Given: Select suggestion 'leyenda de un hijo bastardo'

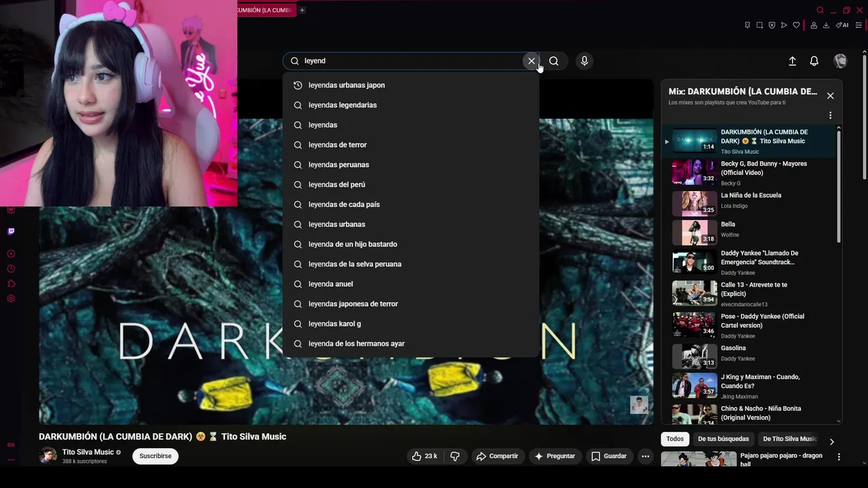Looking at the screenshot, I should pos(411,244).
